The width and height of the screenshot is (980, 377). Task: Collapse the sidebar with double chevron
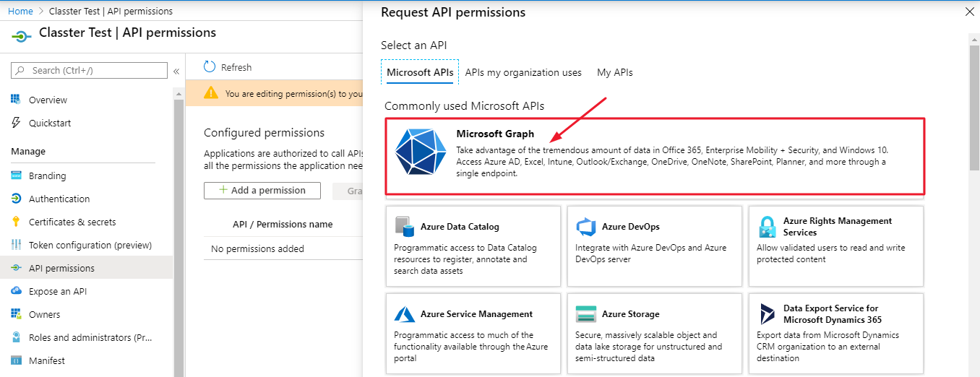click(x=176, y=71)
